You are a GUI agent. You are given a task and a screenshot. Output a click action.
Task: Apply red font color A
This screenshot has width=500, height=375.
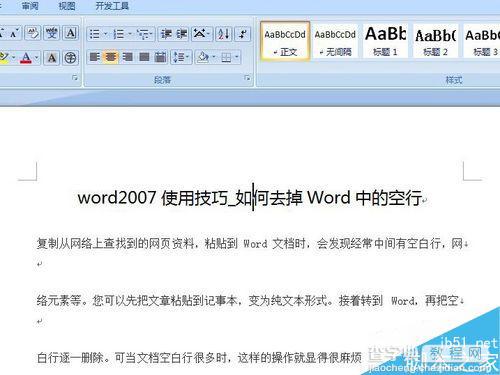pos(26,58)
